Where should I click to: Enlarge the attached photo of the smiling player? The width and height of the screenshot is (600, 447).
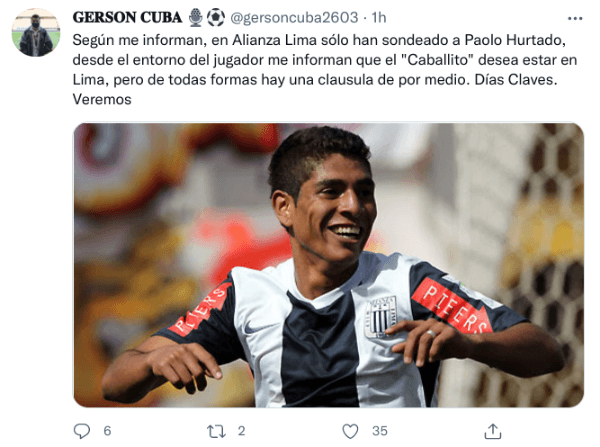click(x=328, y=265)
